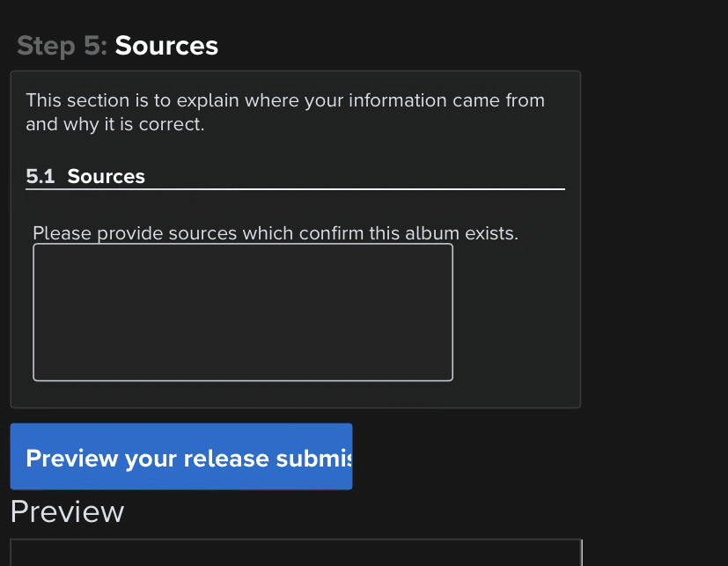Click the section description about where information came from
Screen dimensions: 728x566
pyautogui.click(x=285, y=112)
